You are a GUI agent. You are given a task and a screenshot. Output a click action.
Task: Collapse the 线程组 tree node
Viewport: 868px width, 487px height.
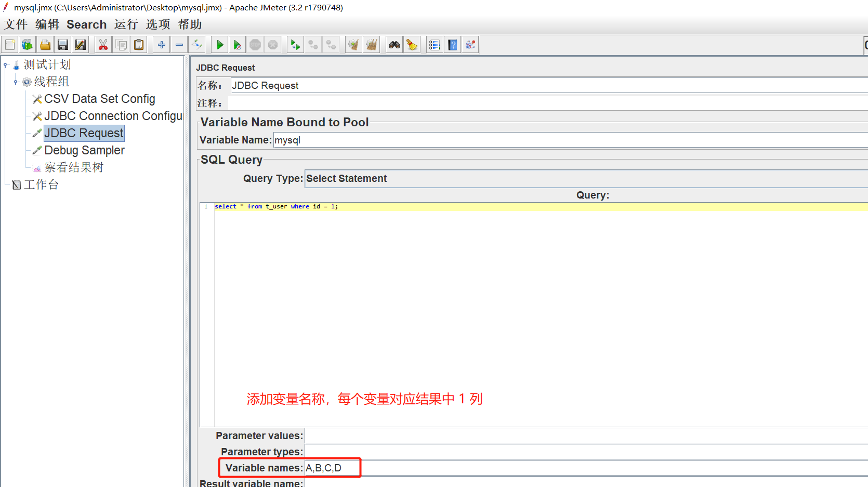pyautogui.click(x=16, y=82)
